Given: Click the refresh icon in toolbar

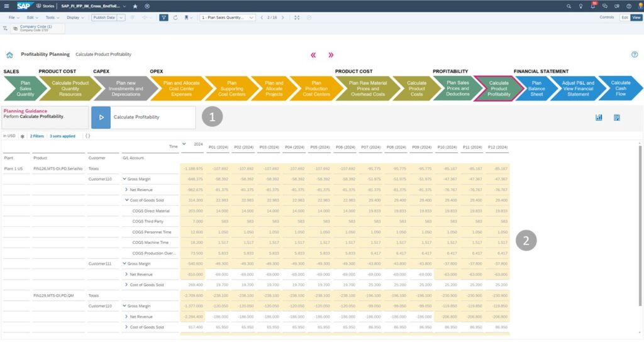Looking at the screenshot, I should click(175, 18).
